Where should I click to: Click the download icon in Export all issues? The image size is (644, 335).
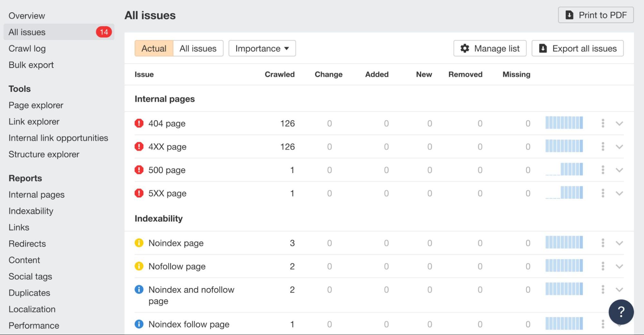543,48
